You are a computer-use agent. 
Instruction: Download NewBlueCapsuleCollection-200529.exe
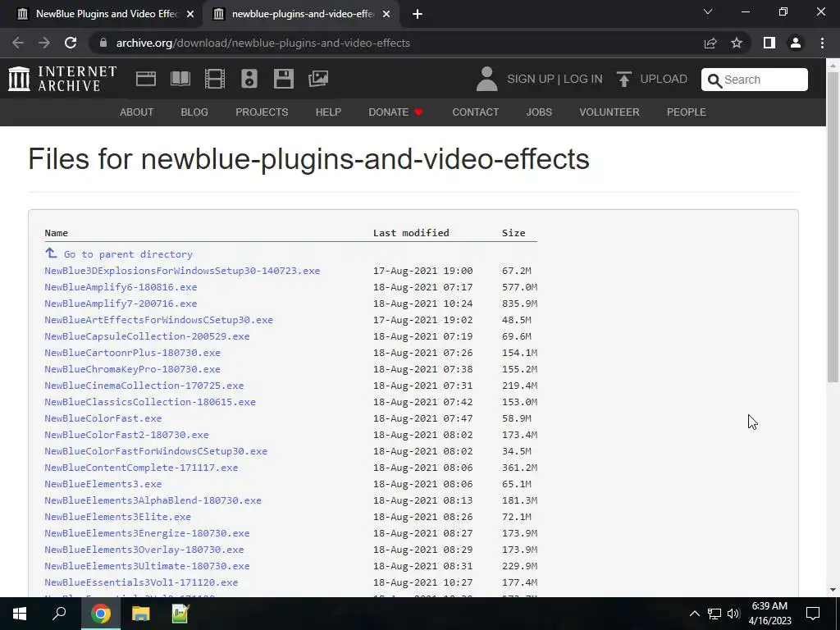(147, 336)
